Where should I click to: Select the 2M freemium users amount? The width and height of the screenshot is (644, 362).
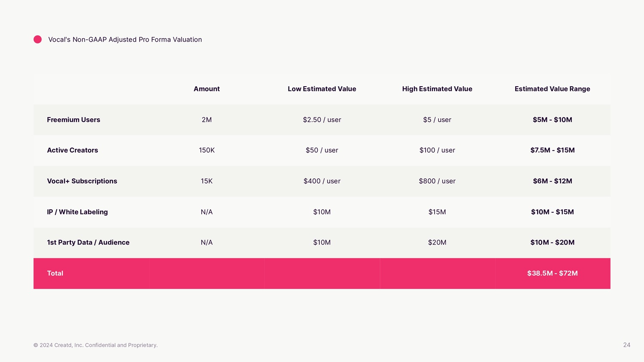point(207,120)
